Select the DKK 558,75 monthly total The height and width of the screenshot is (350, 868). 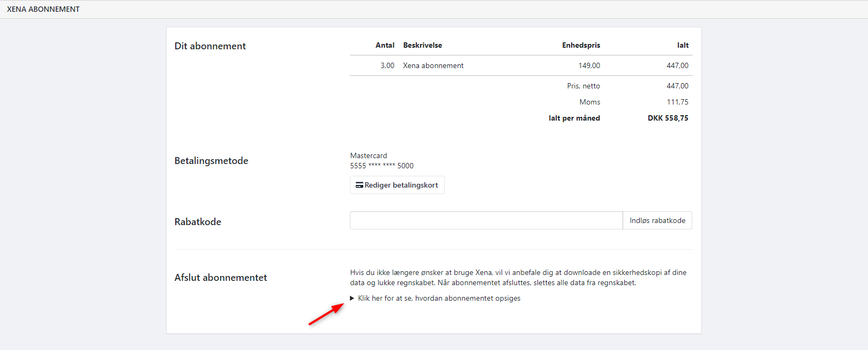coord(668,118)
